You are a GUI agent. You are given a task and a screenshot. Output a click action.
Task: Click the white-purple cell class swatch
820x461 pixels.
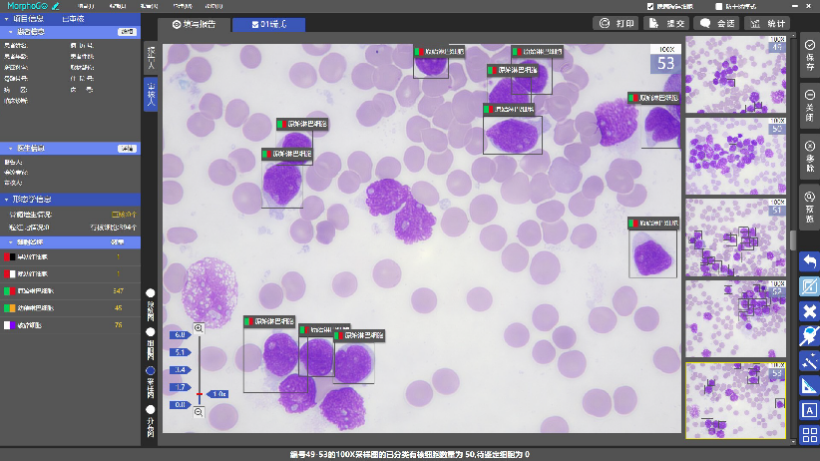tap(9, 325)
